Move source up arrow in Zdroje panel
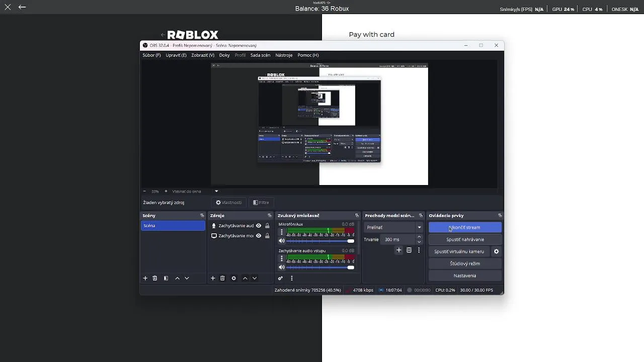 click(x=245, y=278)
